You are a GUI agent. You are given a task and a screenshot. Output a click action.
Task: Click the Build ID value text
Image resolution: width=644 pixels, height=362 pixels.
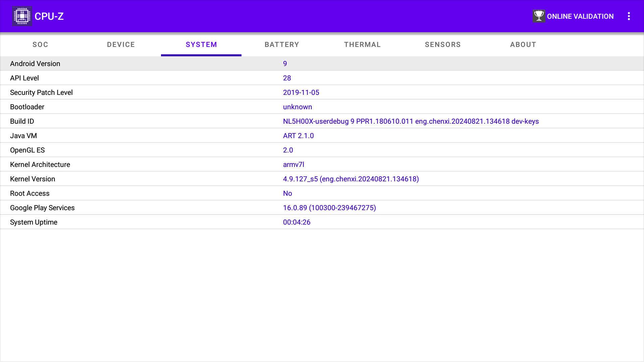[411, 121]
